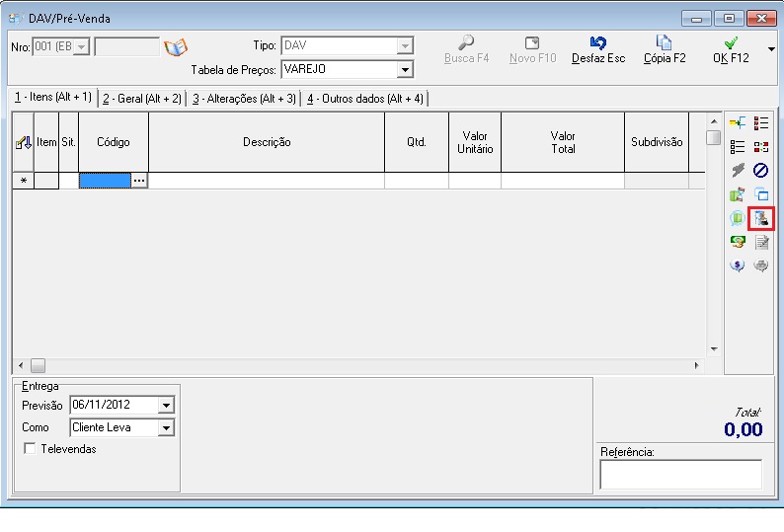Click the highlighted Código cell in new row

[x=105, y=181]
